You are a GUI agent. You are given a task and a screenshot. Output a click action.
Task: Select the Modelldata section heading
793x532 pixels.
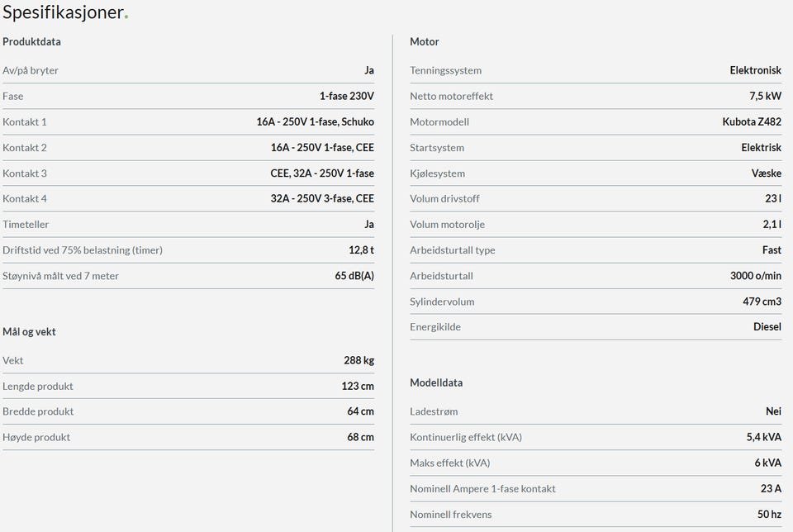[436, 382]
